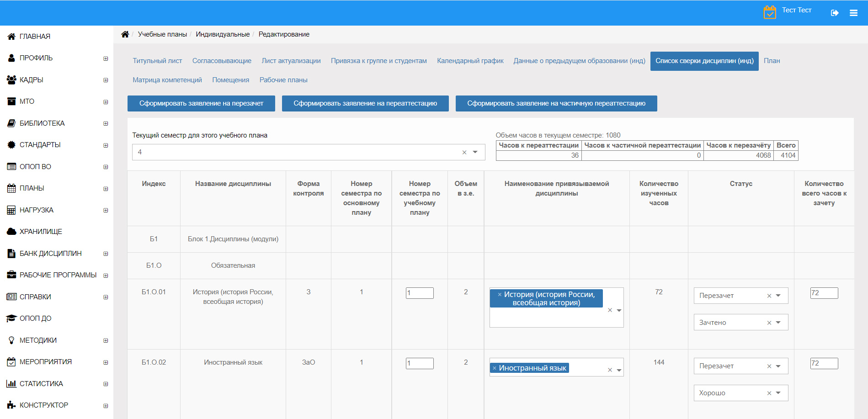Image resolution: width=868 pixels, height=419 pixels.
Task: Switch to the Согласовывающие tab
Action: coord(222,61)
